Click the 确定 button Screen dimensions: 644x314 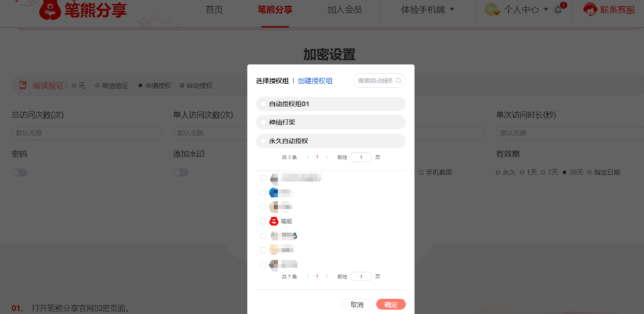click(391, 305)
